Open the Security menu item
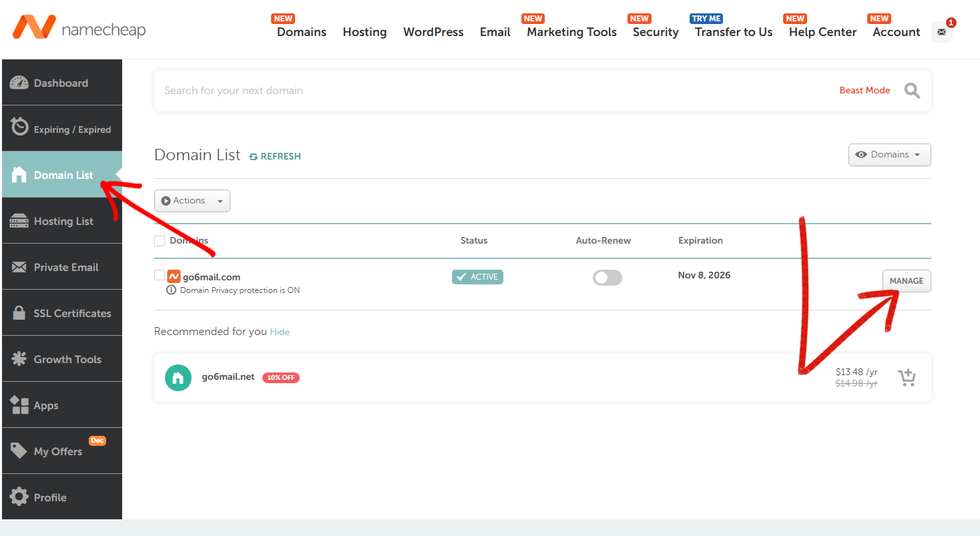980x536 pixels. (654, 31)
